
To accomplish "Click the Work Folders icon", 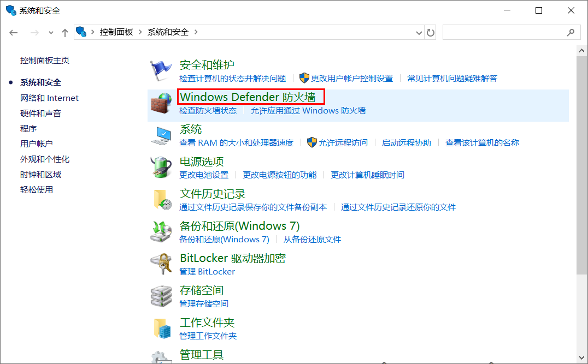I will (x=162, y=328).
